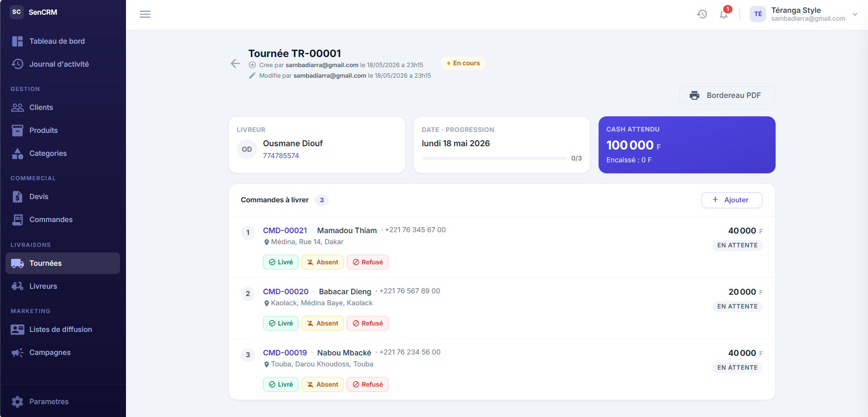Image resolution: width=868 pixels, height=417 pixels.
Task: Mark CMD-00021 as Absent
Action: coord(322,262)
